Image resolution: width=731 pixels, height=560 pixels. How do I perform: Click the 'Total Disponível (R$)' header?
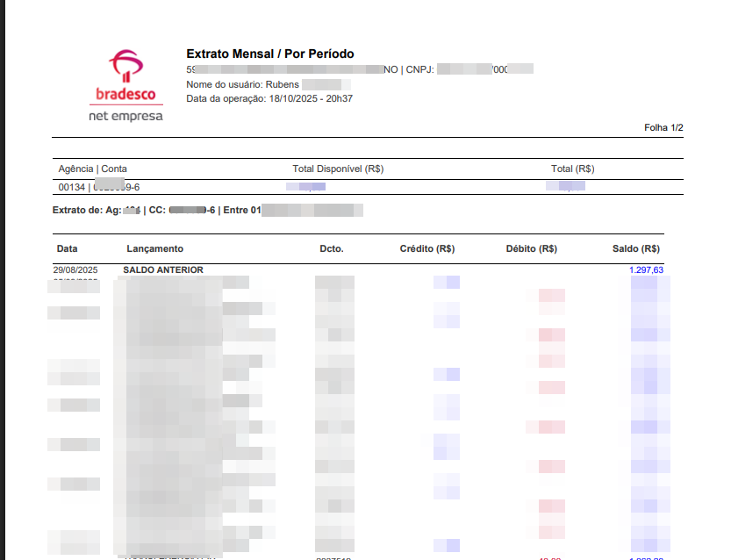point(338,169)
